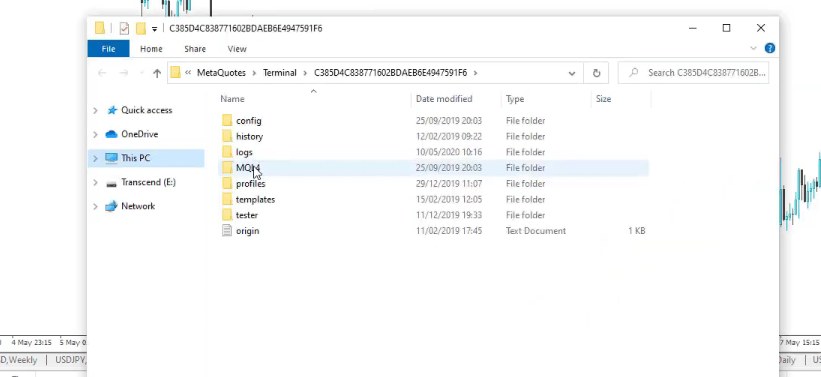The image size is (821, 377).
Task: Select This PC label in sidebar
Action: (136, 158)
